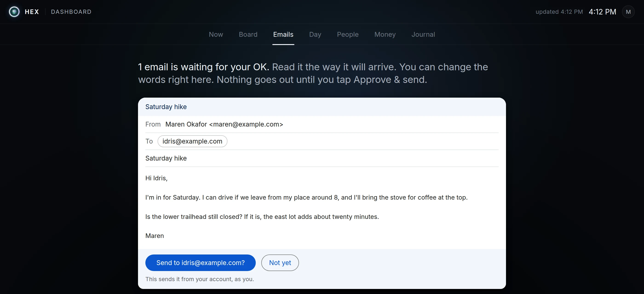Click the Hi Idris greeting line
This screenshot has height=294, width=644.
pyautogui.click(x=156, y=178)
